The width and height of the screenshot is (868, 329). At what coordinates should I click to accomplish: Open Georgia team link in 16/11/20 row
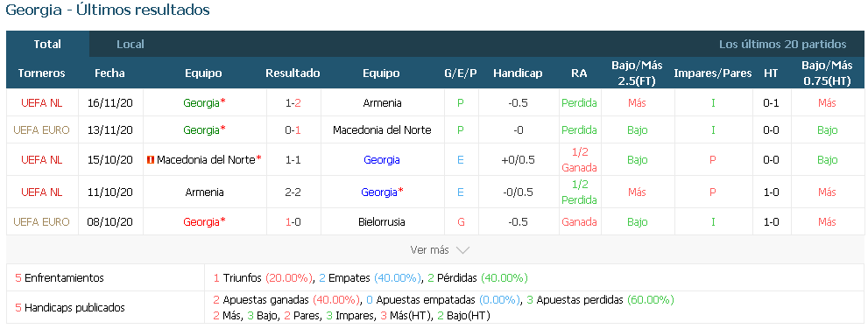pos(201,103)
